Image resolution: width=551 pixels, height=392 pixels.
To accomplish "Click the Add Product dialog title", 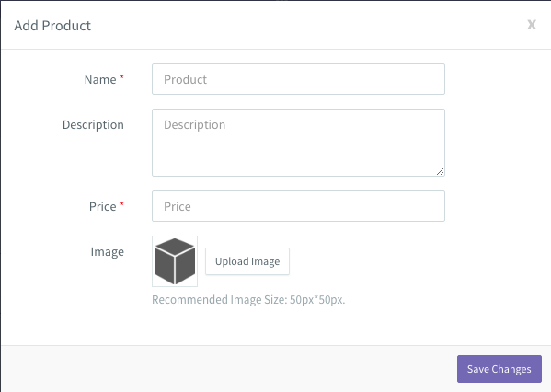I will (52, 26).
